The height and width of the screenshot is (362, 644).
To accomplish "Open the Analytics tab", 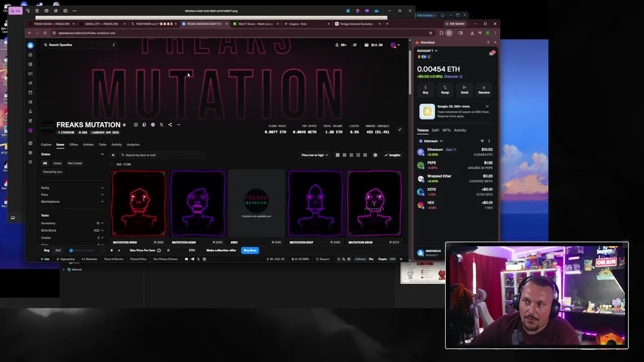I will pyautogui.click(x=133, y=145).
